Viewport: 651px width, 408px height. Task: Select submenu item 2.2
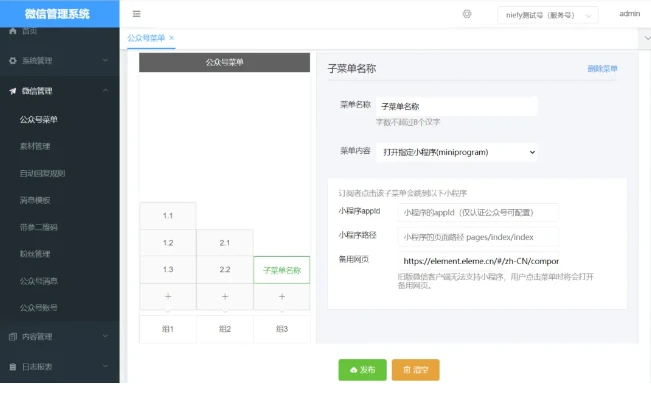[x=225, y=270]
